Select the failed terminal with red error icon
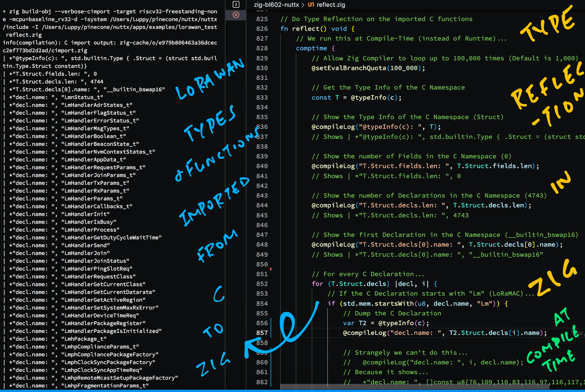585x392 pixels. click(x=236, y=15)
